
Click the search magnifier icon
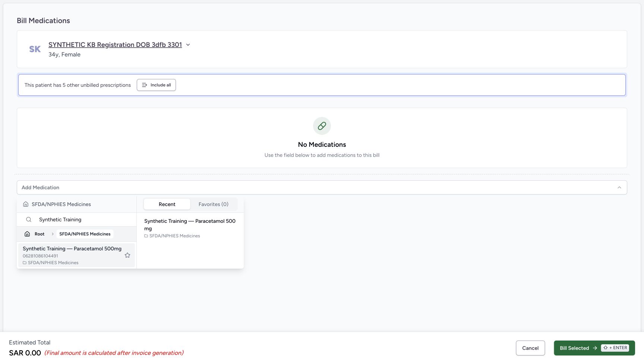click(29, 219)
